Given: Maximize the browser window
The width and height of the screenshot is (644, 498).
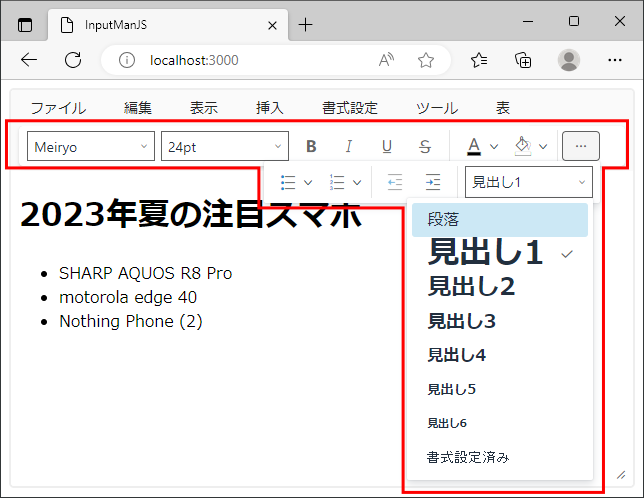Looking at the screenshot, I should point(574,21).
